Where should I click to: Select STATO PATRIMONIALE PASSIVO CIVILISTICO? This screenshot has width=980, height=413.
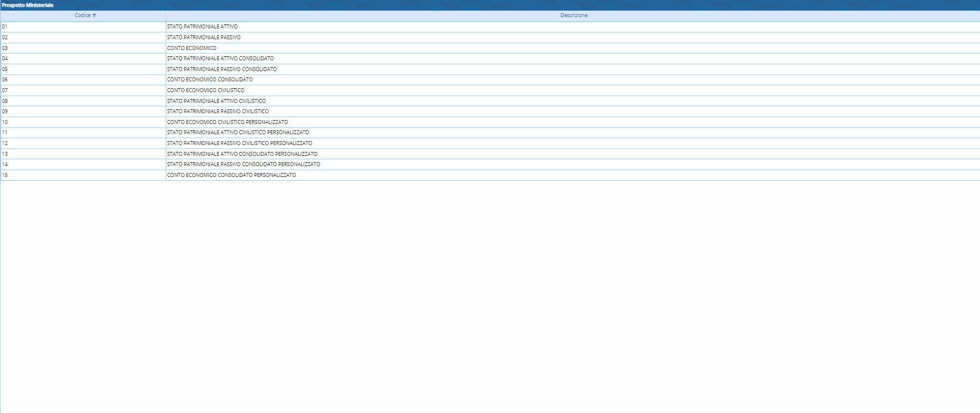coord(218,111)
